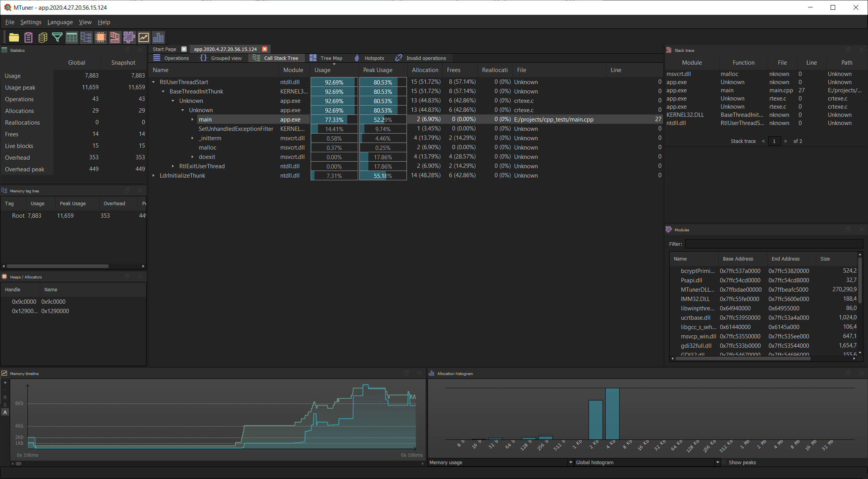Toggle the A button on the memory timeline
This screenshot has width=868, height=479.
[5, 412]
